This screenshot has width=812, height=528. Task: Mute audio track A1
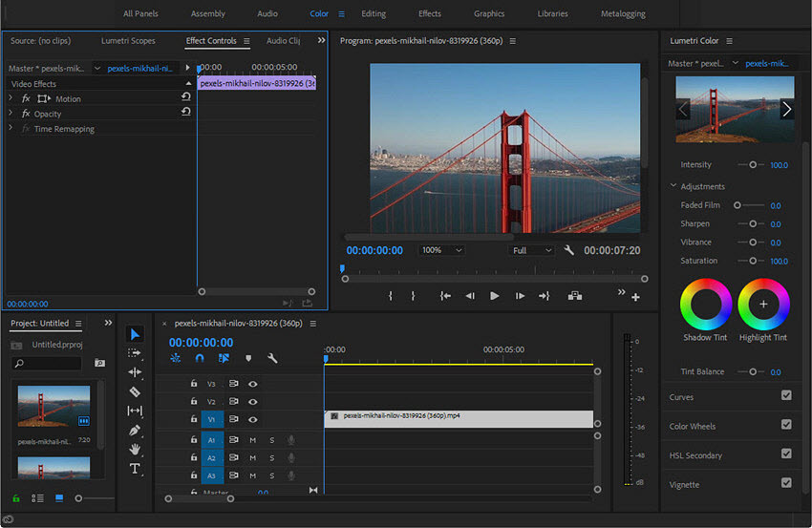(x=253, y=440)
